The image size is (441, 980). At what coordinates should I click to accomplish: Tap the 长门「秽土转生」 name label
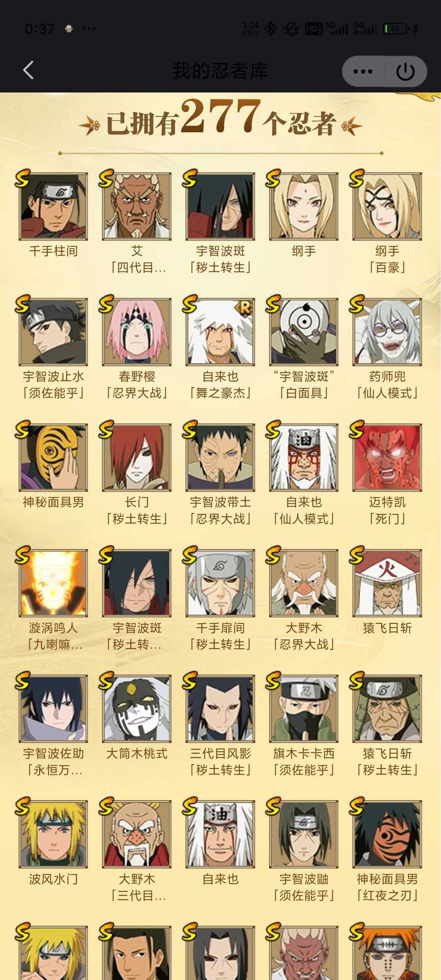tap(137, 510)
